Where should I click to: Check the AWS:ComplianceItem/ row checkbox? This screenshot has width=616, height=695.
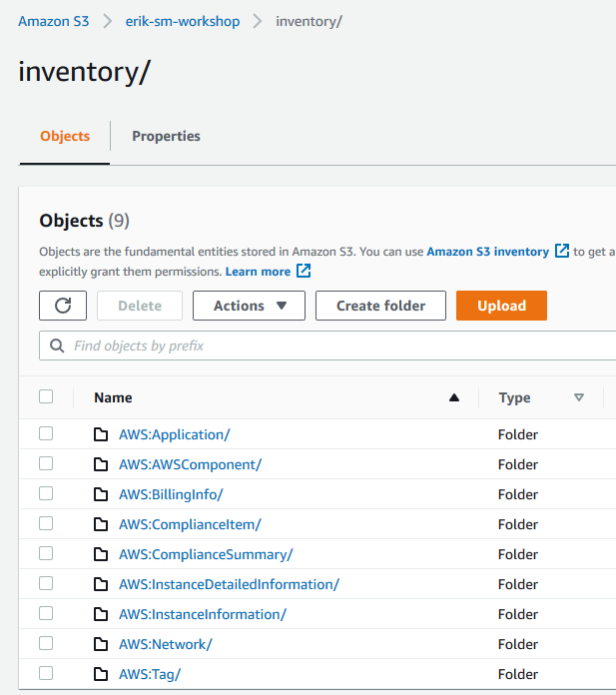pos(46,523)
